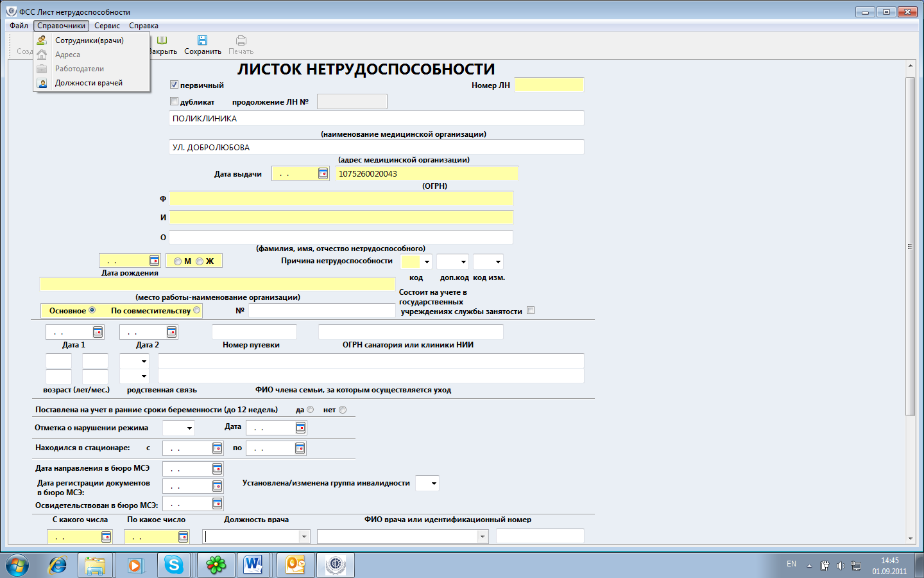Viewport: 924px width, 578px height.
Task: Select the Ж gender radio button
Action: pos(200,261)
